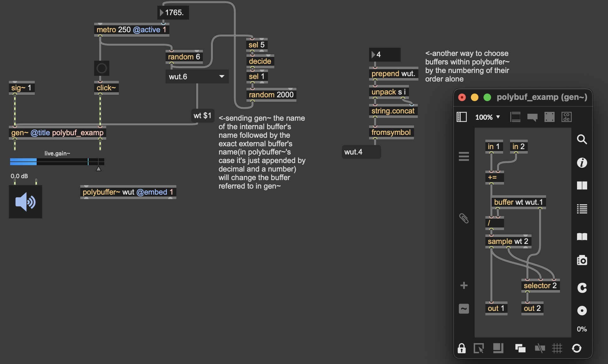608x364 pixels.
Task: Click the 'wt $1' message box
Action: (202, 116)
